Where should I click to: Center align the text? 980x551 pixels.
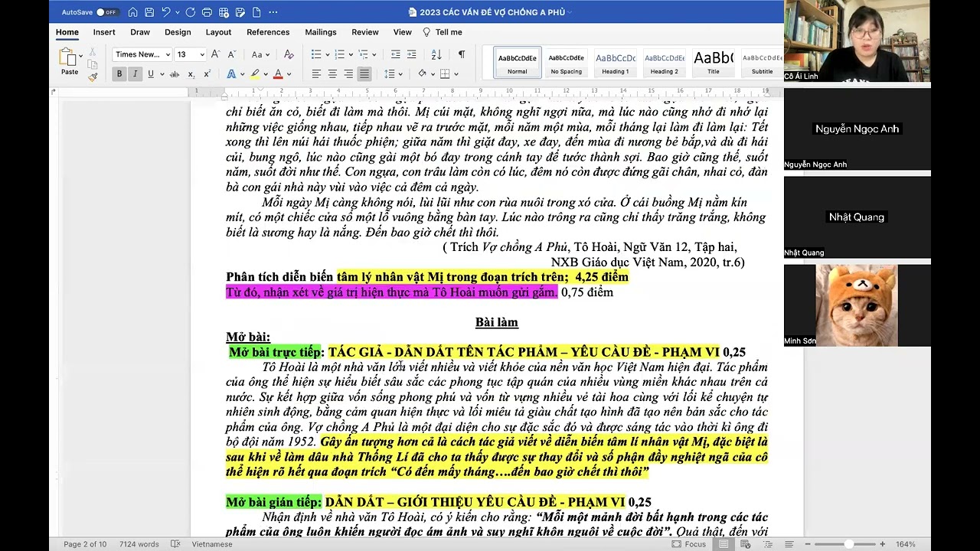click(332, 74)
